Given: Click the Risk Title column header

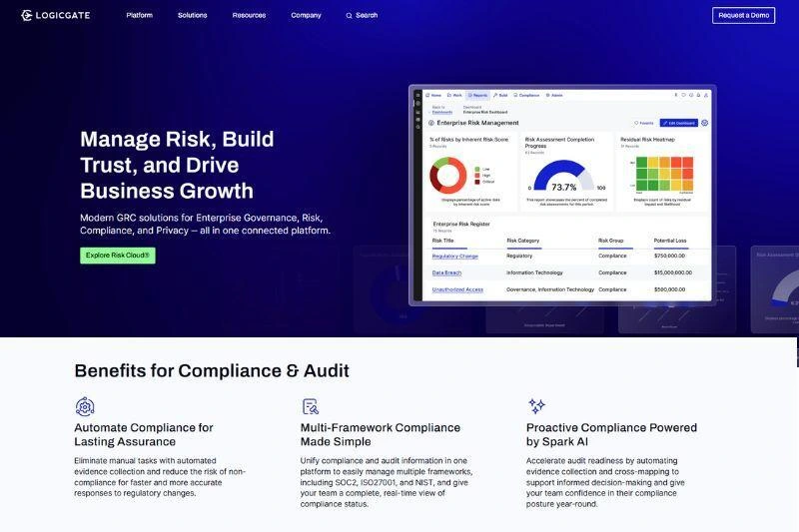Looking at the screenshot, I should (x=442, y=241).
